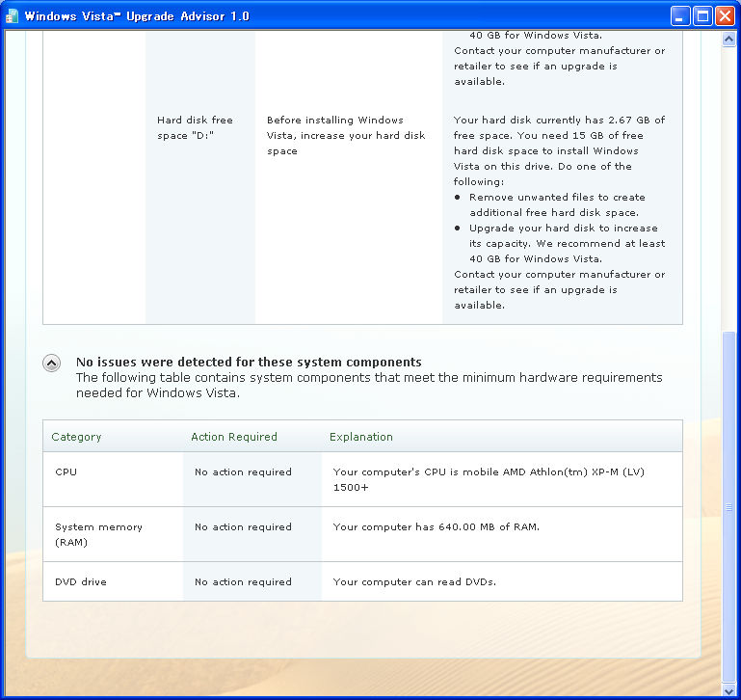Select the System memory (RAM) category cell
741x700 pixels.
coord(98,534)
